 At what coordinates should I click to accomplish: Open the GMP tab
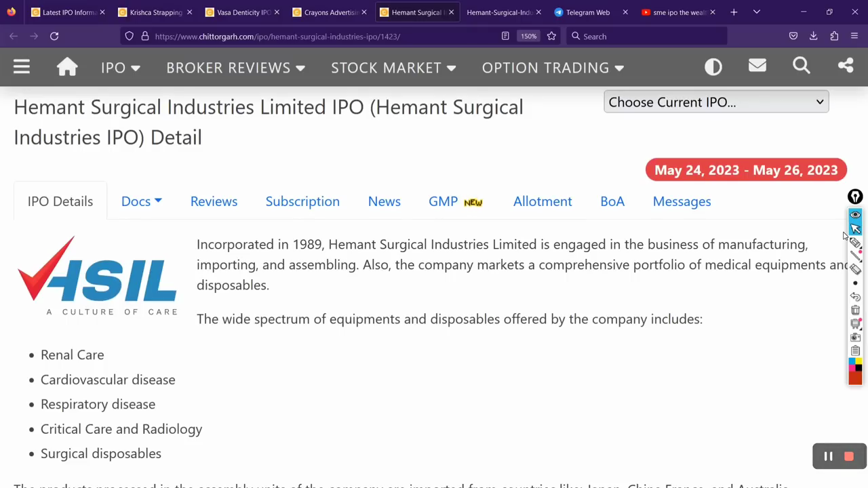pyautogui.click(x=455, y=201)
